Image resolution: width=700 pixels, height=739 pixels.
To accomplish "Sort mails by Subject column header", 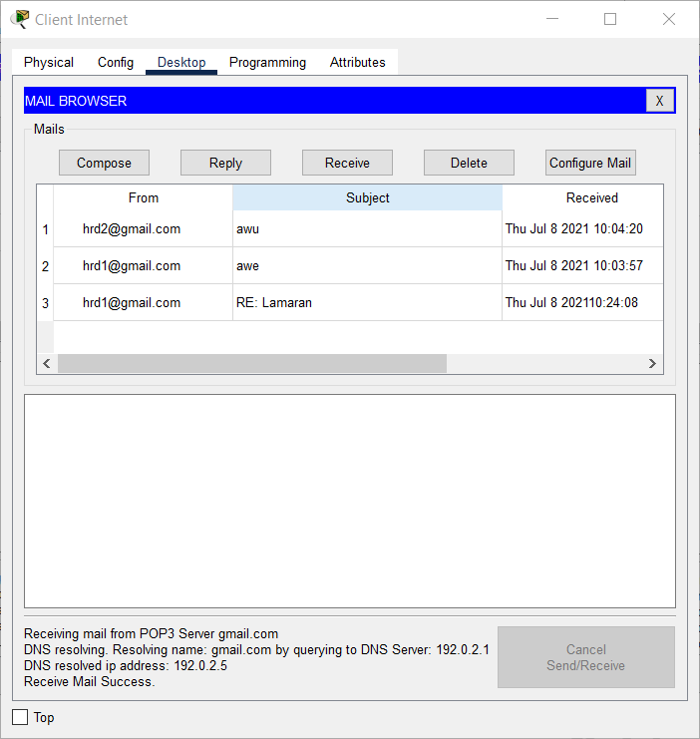I will [367, 197].
